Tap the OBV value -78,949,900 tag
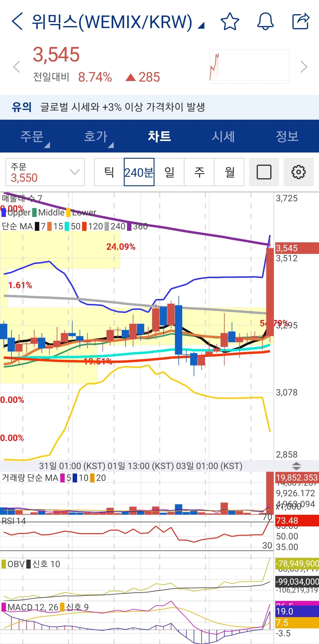The height and width of the screenshot is (644, 319). [297, 563]
